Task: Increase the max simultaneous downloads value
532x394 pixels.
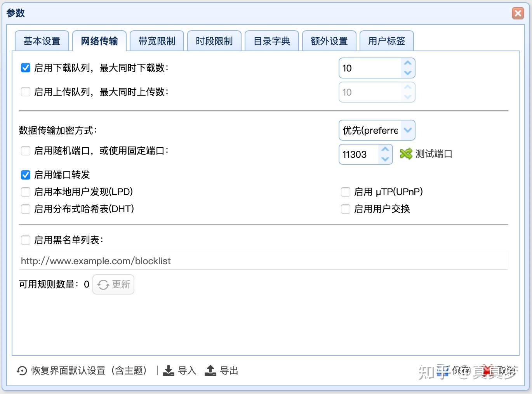Action: pyautogui.click(x=408, y=63)
